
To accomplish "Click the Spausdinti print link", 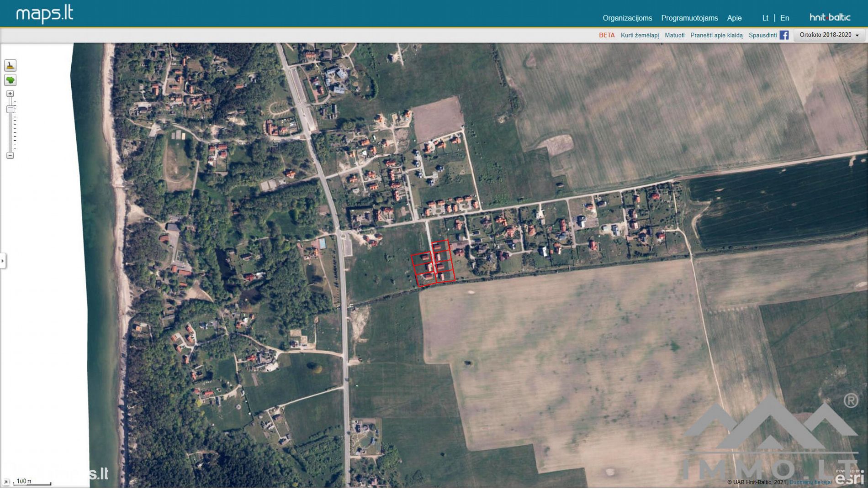I will pos(762,35).
